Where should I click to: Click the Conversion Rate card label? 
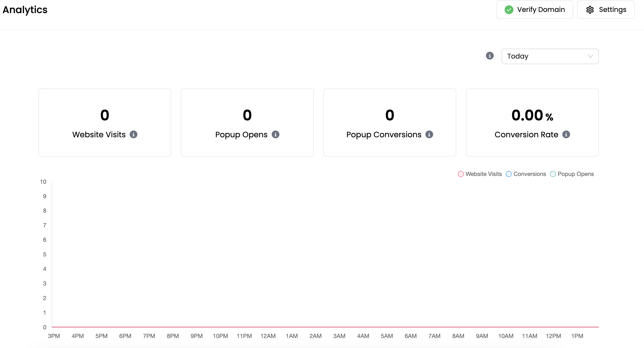point(526,135)
